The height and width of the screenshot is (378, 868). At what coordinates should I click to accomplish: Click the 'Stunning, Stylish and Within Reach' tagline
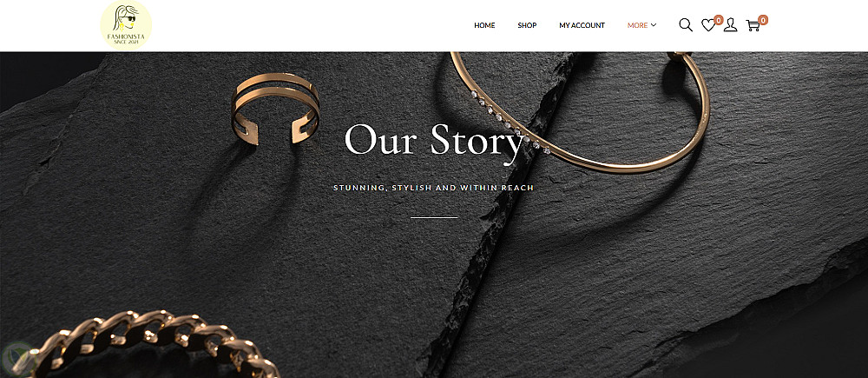(x=433, y=188)
